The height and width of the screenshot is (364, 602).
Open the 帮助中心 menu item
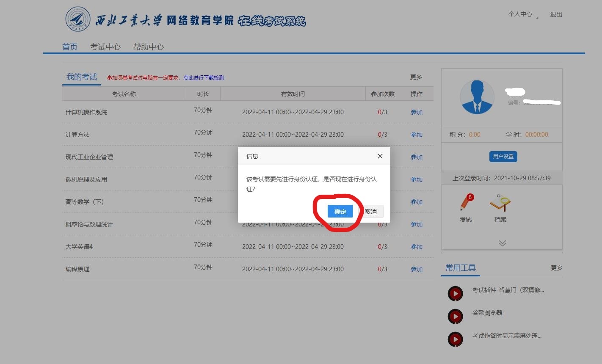(148, 47)
